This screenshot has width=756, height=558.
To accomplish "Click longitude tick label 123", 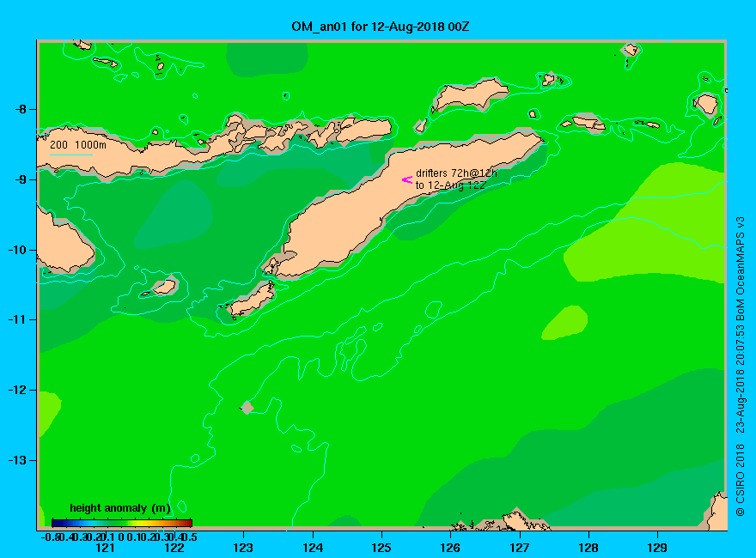I will coord(243,548).
